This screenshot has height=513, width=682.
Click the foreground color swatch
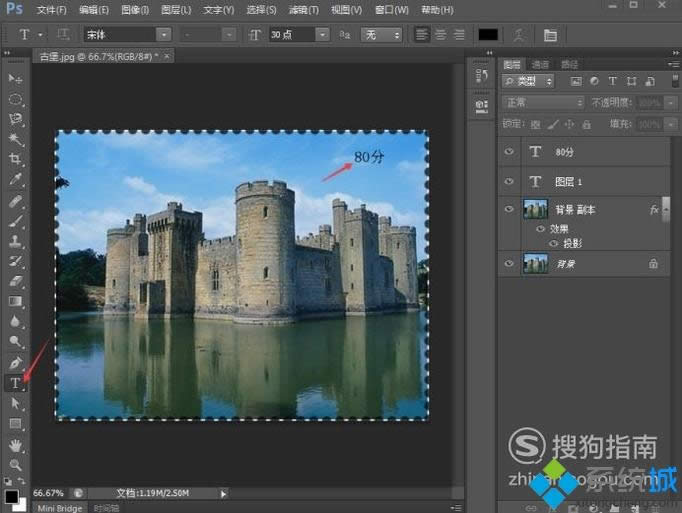coord(11,496)
